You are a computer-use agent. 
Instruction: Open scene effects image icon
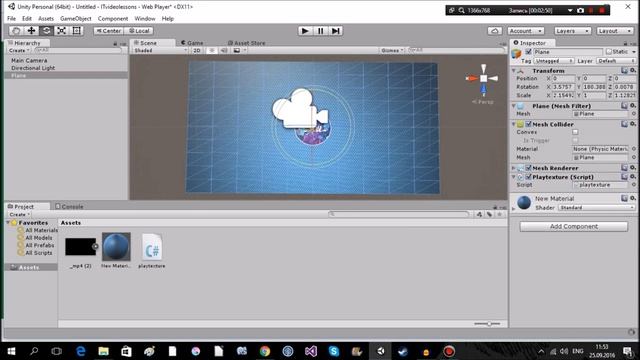pos(237,50)
